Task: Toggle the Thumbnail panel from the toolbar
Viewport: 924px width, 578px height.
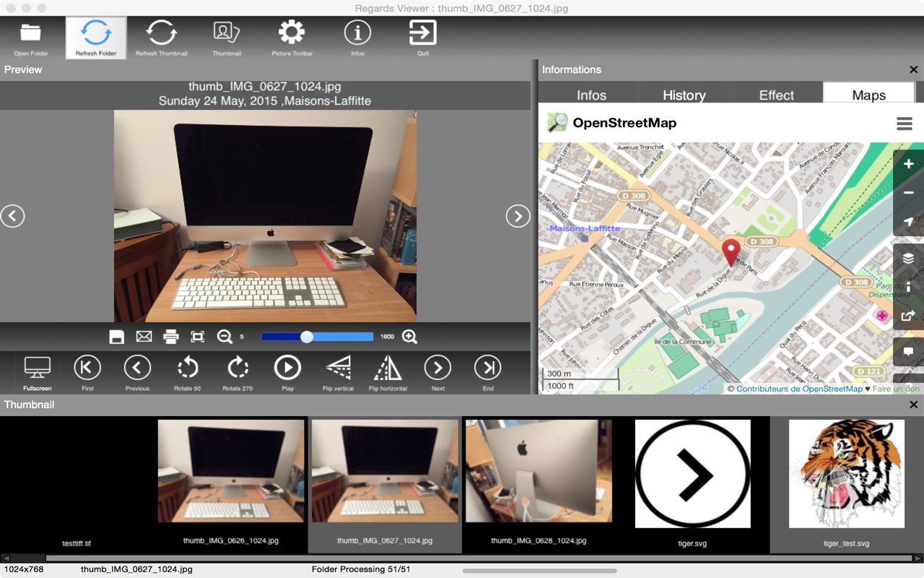Action: point(227,33)
